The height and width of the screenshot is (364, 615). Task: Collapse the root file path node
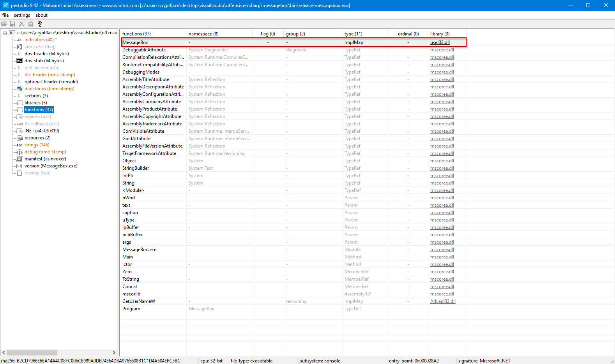coord(5,33)
